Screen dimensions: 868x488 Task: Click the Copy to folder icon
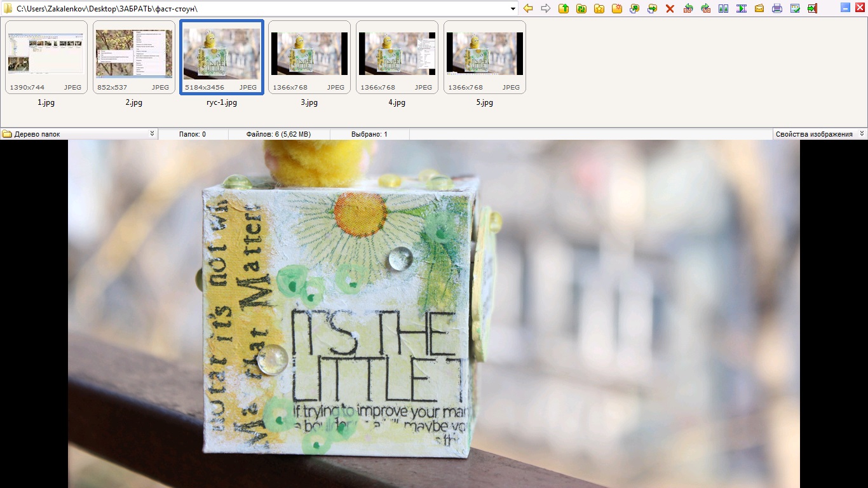635,8
